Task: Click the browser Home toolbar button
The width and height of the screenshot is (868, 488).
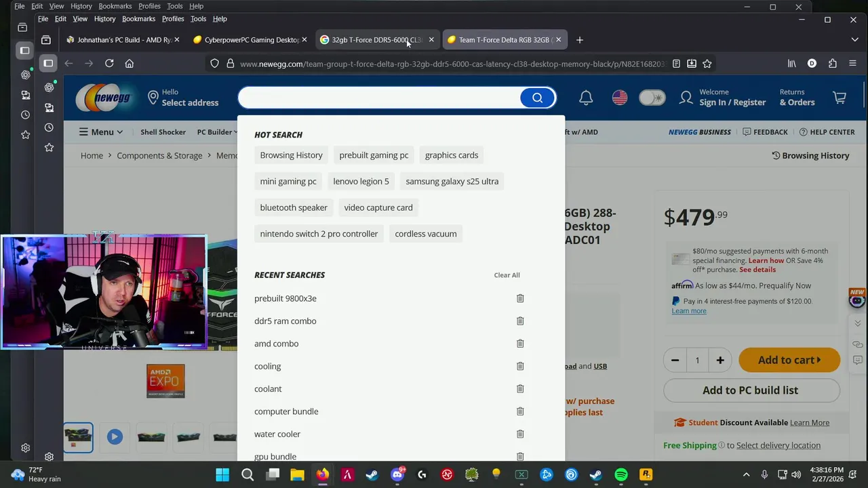Action: click(130, 63)
